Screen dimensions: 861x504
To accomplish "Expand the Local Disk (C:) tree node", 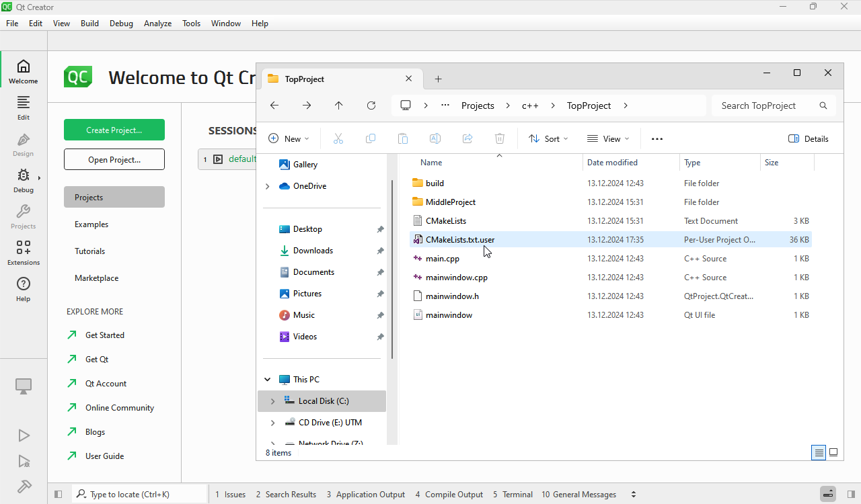I will pyautogui.click(x=272, y=401).
